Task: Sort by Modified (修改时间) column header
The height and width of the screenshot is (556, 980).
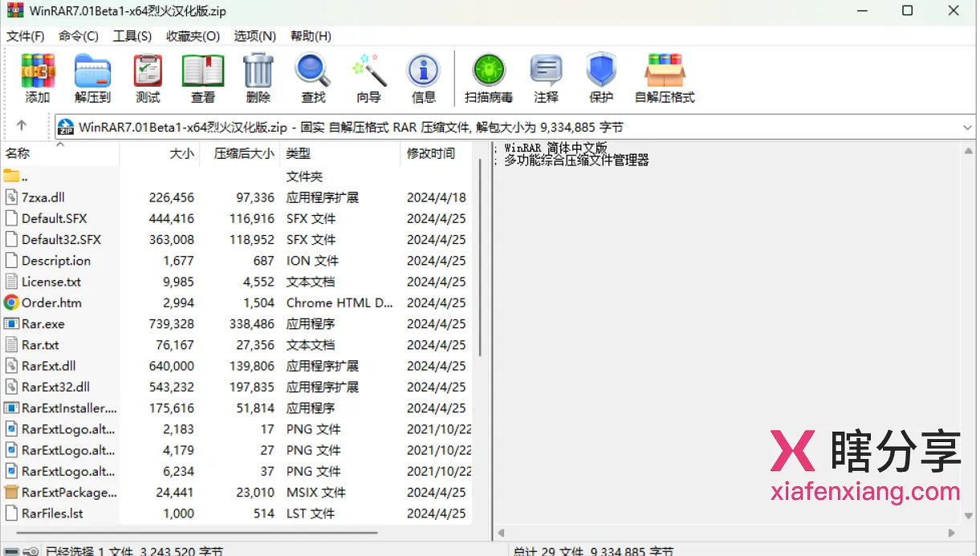Action: point(437,153)
